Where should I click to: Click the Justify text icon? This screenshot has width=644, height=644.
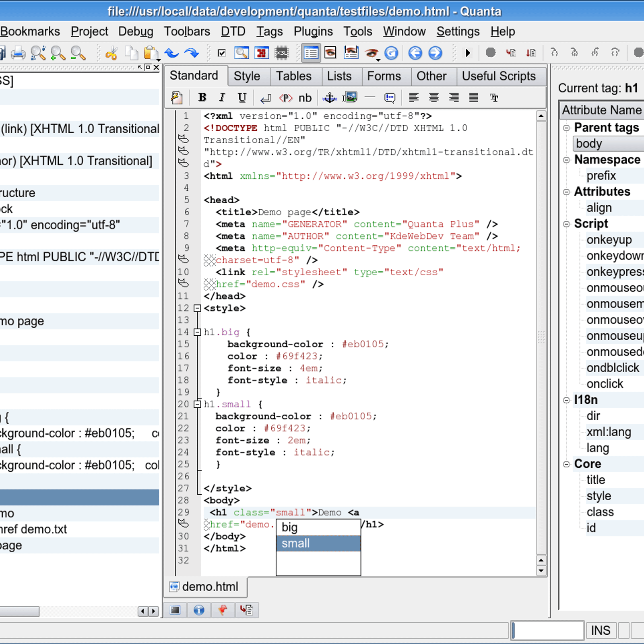click(x=474, y=97)
